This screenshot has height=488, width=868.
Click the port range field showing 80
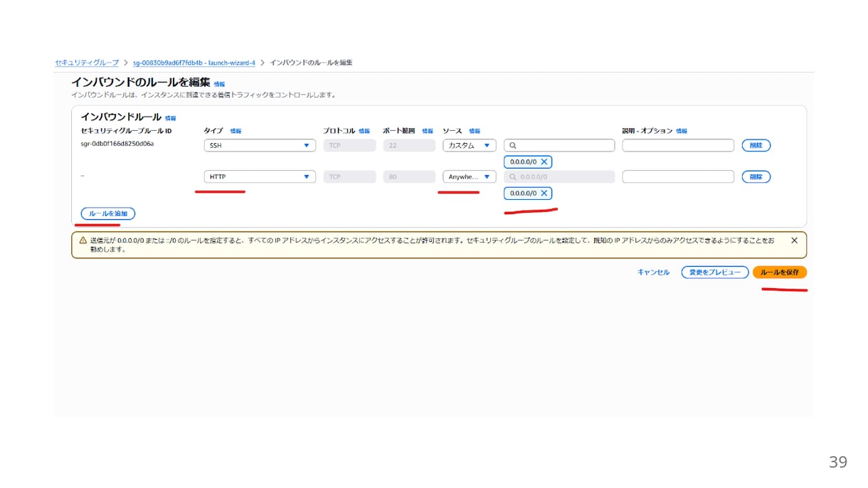[409, 176]
